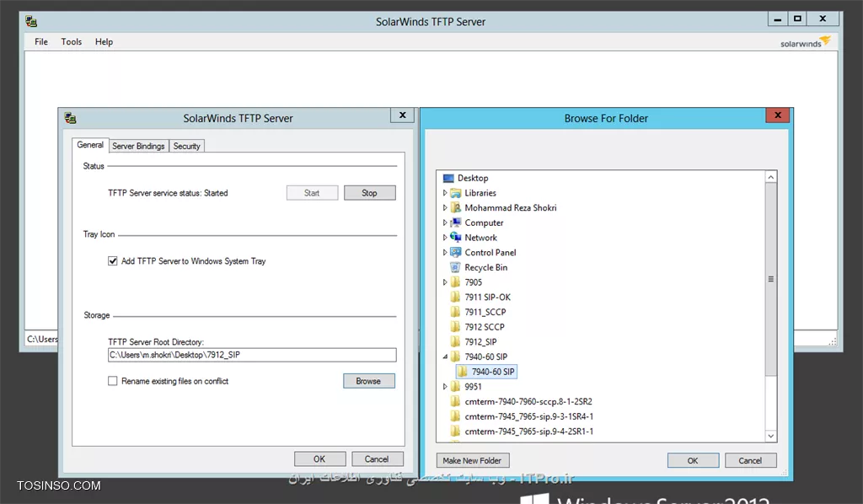The image size is (863, 504).
Task: Click the Computer icon in the tree
Action: pyautogui.click(x=455, y=223)
